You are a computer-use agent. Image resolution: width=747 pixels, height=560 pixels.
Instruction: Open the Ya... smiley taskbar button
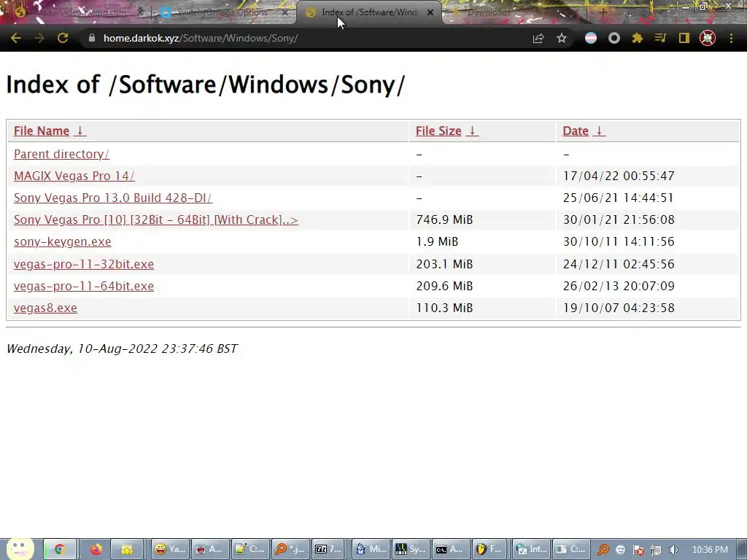point(171,549)
